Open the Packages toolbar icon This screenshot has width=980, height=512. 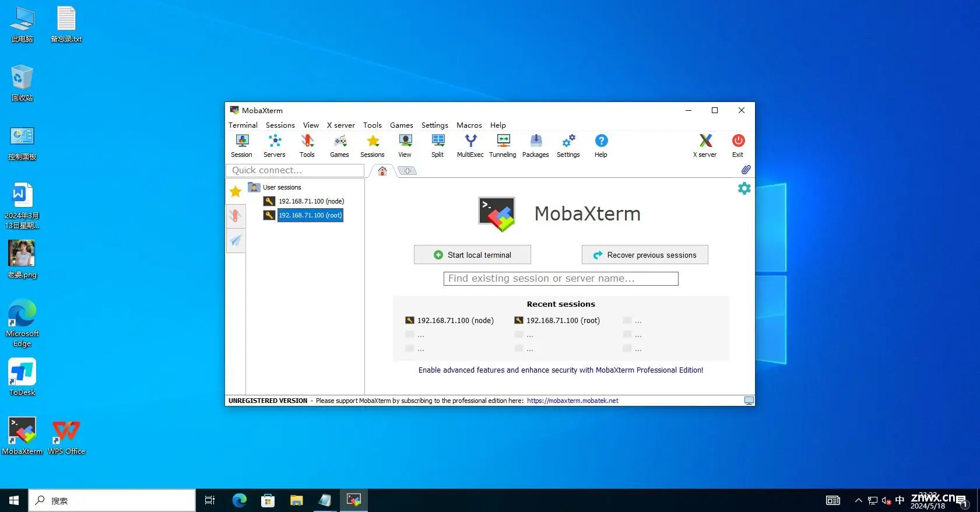tap(536, 146)
